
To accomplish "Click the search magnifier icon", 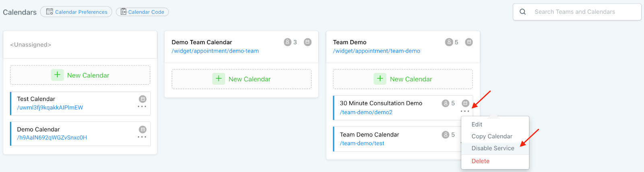I will tap(522, 12).
